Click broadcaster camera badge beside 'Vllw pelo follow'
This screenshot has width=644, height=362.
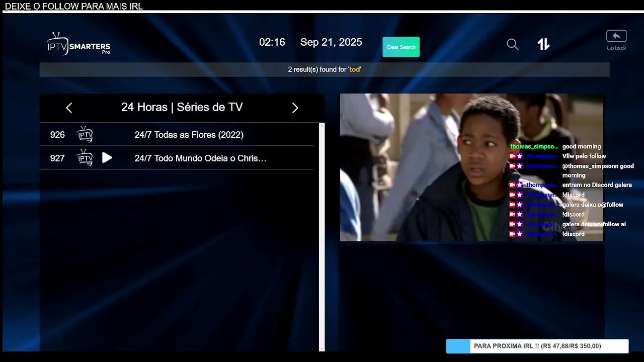click(512, 156)
